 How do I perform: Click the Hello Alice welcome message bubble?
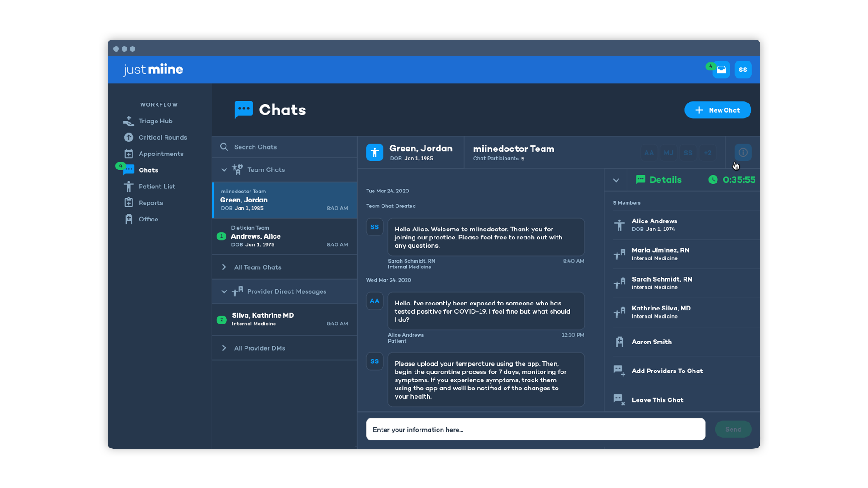point(486,237)
